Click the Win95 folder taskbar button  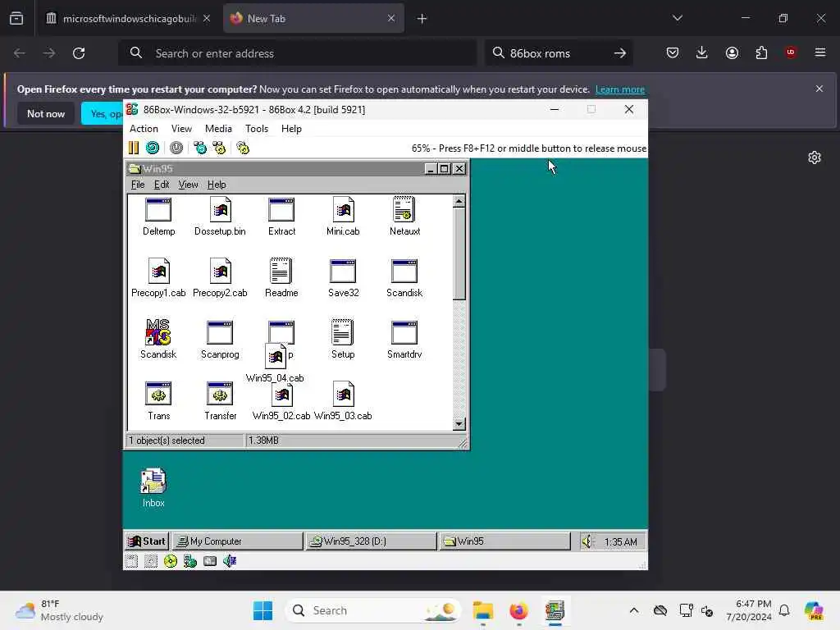click(504, 541)
